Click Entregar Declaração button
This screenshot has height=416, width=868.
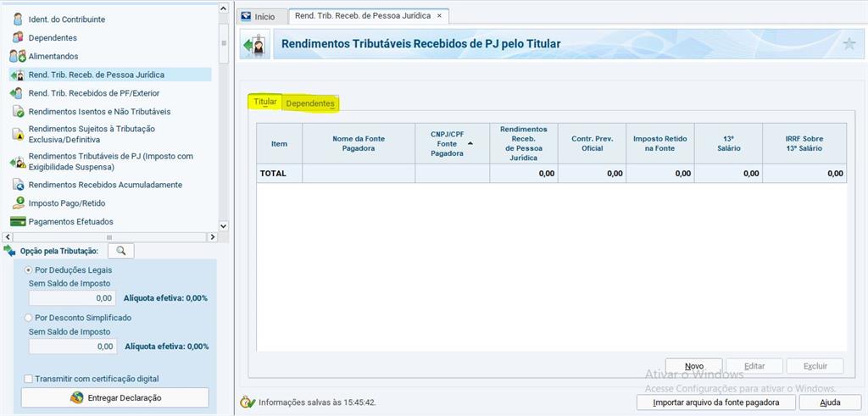115,397
